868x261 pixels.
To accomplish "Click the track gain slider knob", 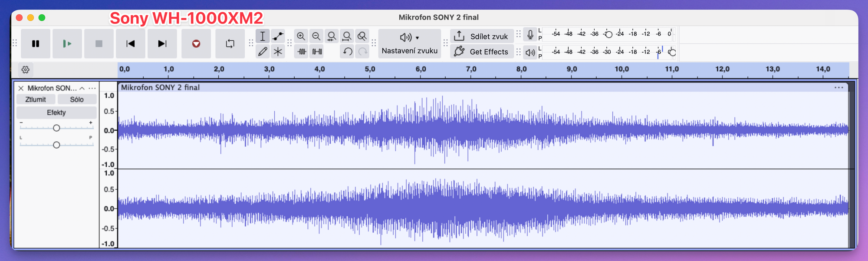I will click(56, 128).
